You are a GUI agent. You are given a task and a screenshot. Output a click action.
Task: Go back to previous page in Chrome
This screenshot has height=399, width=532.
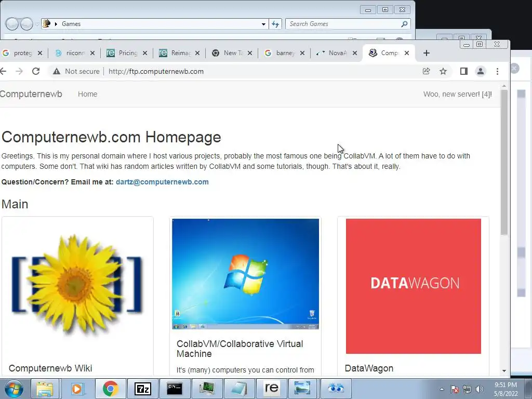coord(4,71)
